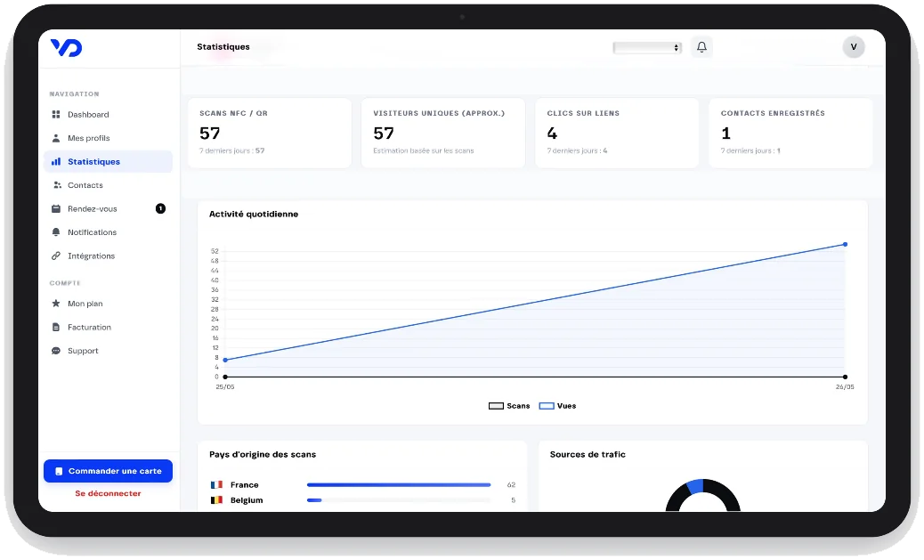Click the France scans progress bar
This screenshot has height=560, width=924.
point(399,485)
